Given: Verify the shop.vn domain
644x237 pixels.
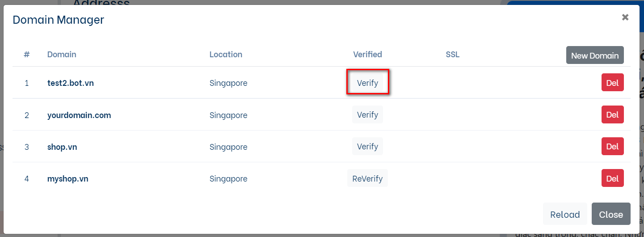Looking at the screenshot, I should [x=367, y=147].
